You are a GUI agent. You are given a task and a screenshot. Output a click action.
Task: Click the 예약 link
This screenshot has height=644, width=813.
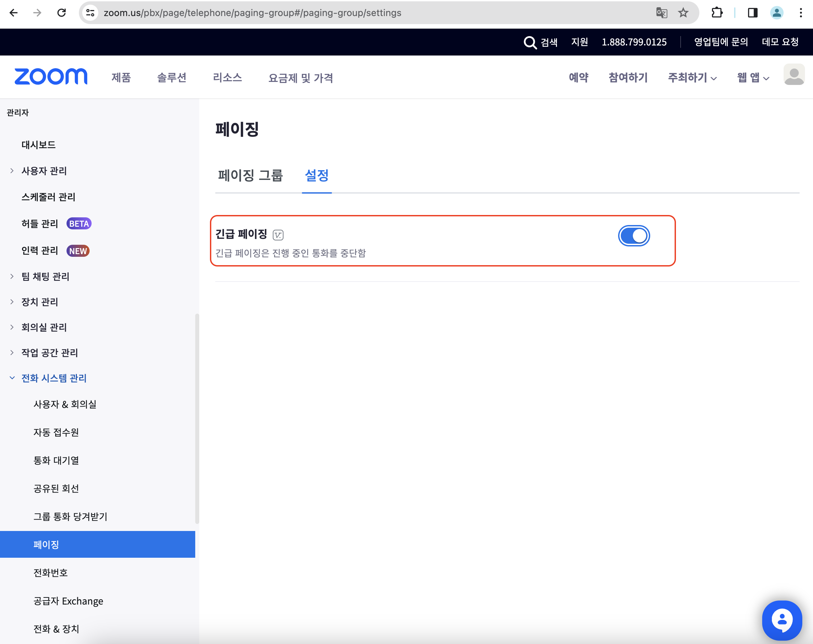coord(579,78)
